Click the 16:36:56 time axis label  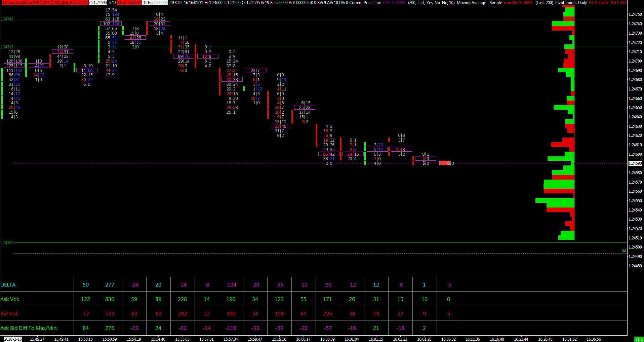click(x=594, y=339)
